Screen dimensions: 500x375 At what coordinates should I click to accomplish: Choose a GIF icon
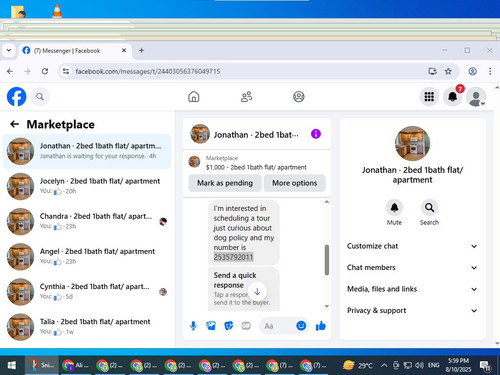[x=246, y=326]
